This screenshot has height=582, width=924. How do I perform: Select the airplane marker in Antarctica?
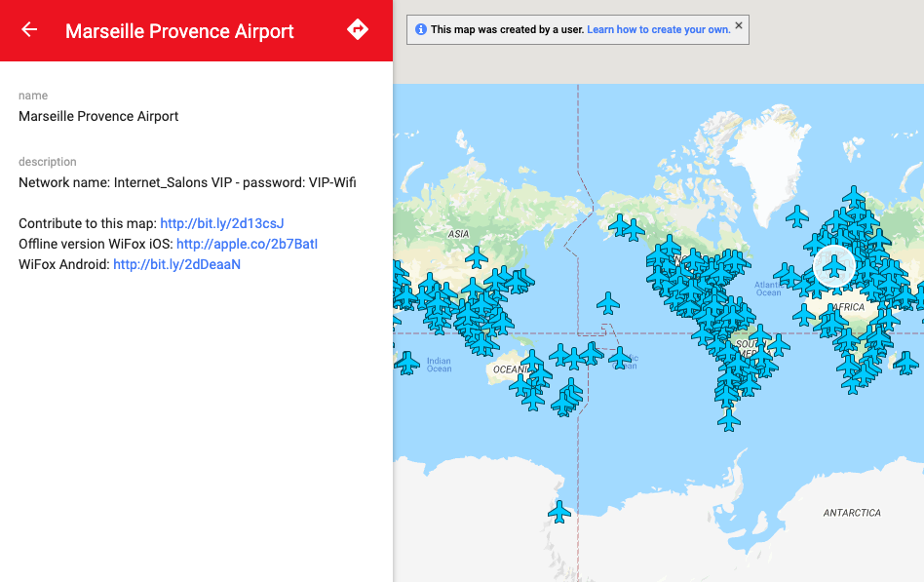point(559,511)
